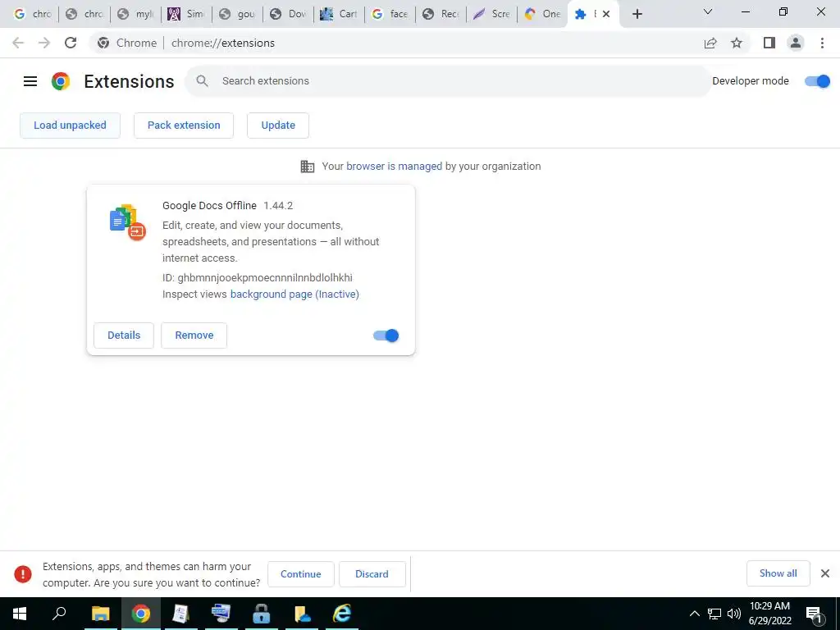Click the Google Docs Offline name text

point(209,206)
